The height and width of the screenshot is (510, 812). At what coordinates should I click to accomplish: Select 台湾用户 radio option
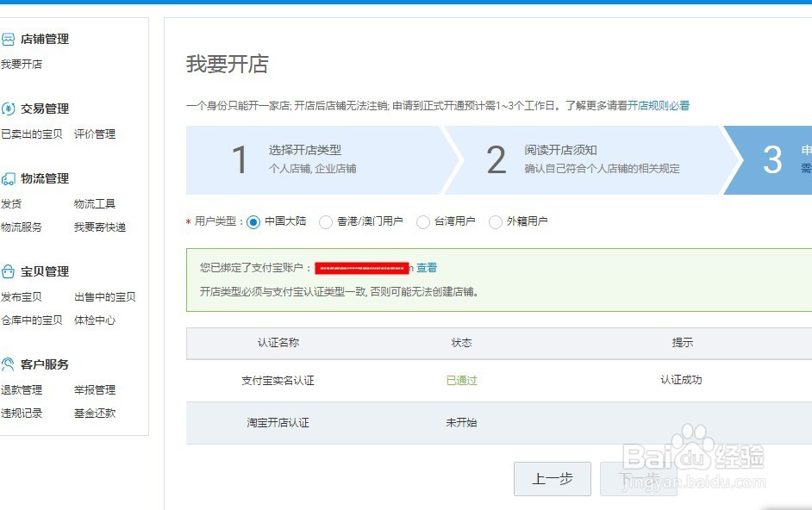coord(423,222)
